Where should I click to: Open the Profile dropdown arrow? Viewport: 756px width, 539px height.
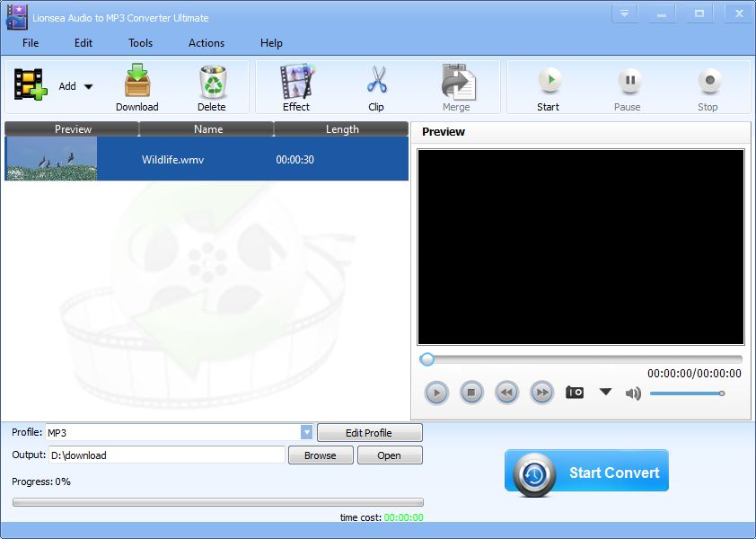tap(307, 432)
